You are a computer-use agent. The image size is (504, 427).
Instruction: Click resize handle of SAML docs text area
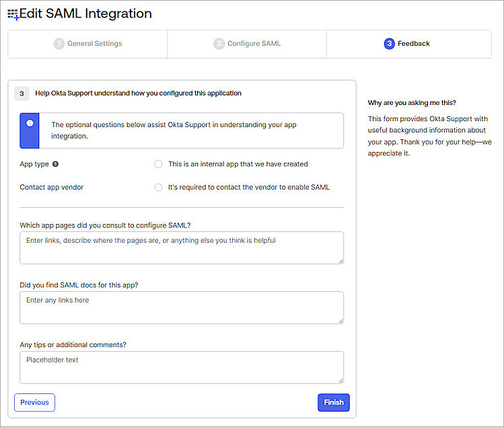tap(341, 321)
